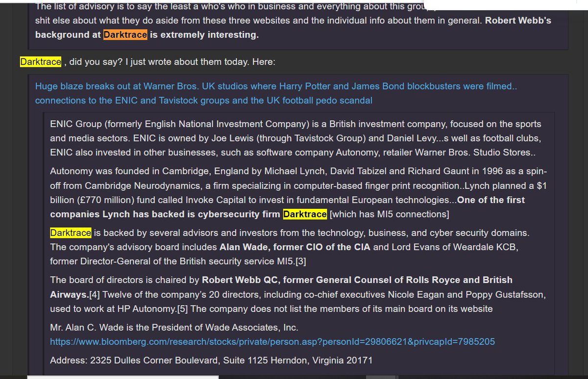This screenshot has height=379, width=588.
Task: Click highlighted Darktrace after 'cybersecurity firm'
Action: pyautogui.click(x=305, y=214)
